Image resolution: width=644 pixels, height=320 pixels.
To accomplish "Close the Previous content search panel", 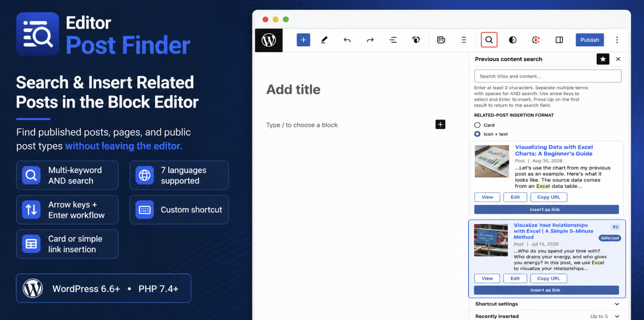I will [x=618, y=59].
